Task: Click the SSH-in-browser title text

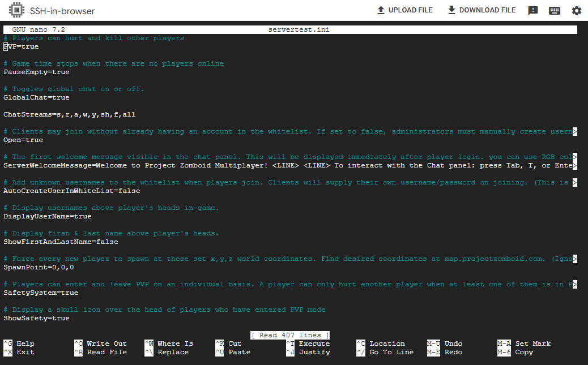Action: click(x=62, y=11)
